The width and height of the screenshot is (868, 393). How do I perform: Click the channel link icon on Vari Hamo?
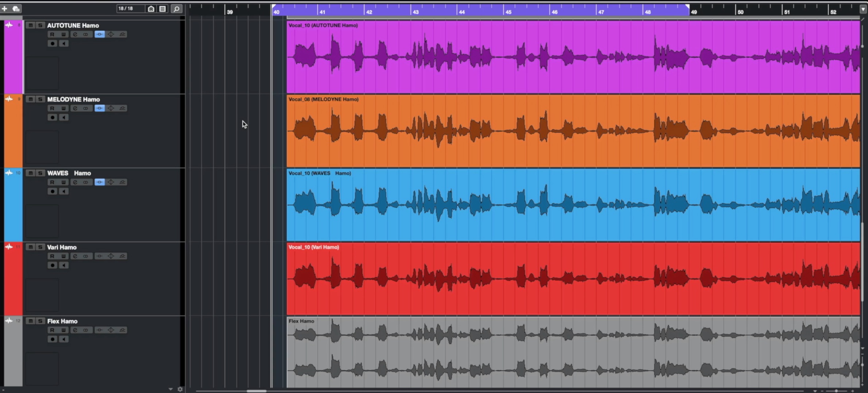85,256
